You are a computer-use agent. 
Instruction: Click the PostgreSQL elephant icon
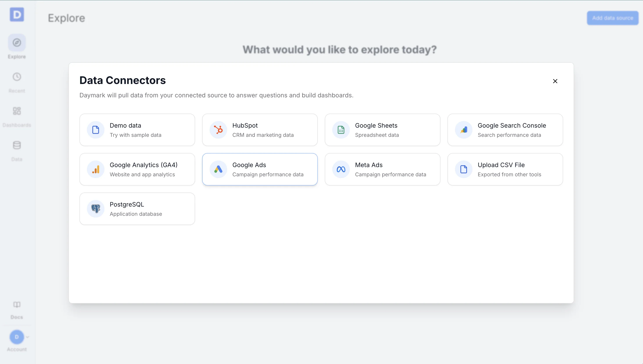coord(96,209)
